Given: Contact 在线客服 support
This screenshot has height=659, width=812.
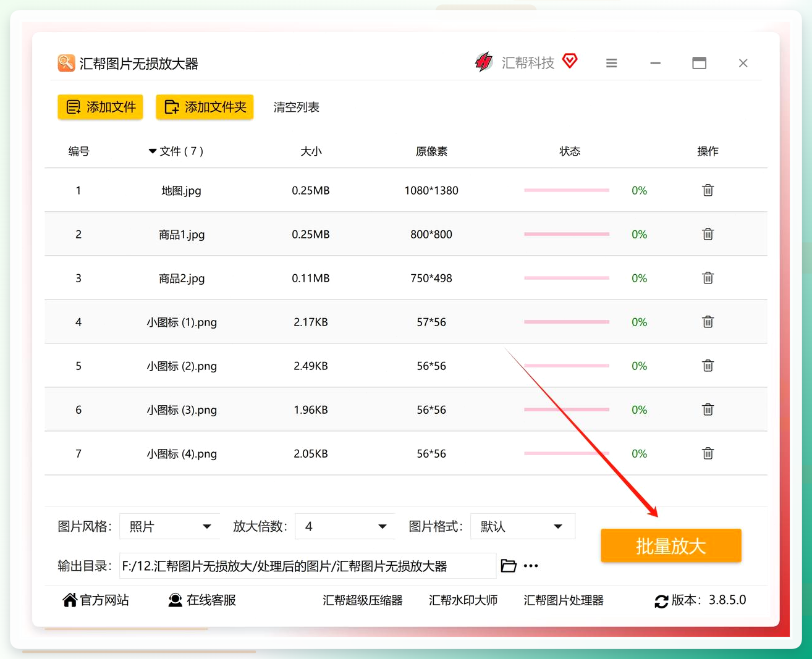Looking at the screenshot, I should click(202, 600).
